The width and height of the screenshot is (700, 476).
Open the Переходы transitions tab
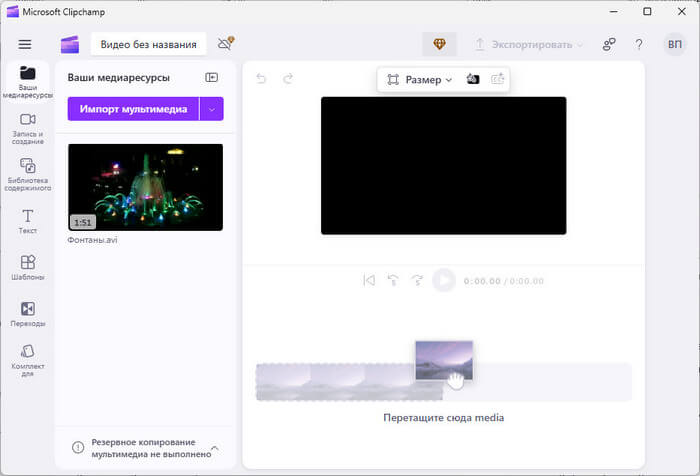(x=28, y=314)
